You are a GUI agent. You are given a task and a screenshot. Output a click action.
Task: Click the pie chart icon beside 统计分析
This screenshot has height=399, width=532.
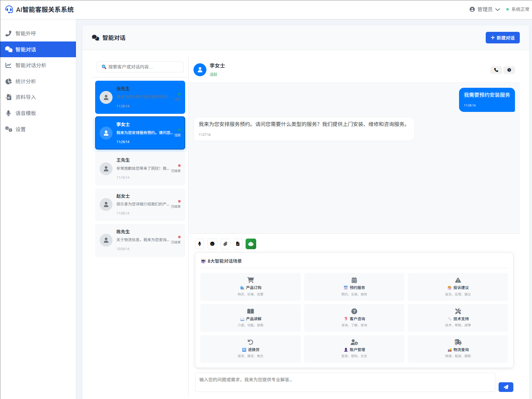pos(8,81)
